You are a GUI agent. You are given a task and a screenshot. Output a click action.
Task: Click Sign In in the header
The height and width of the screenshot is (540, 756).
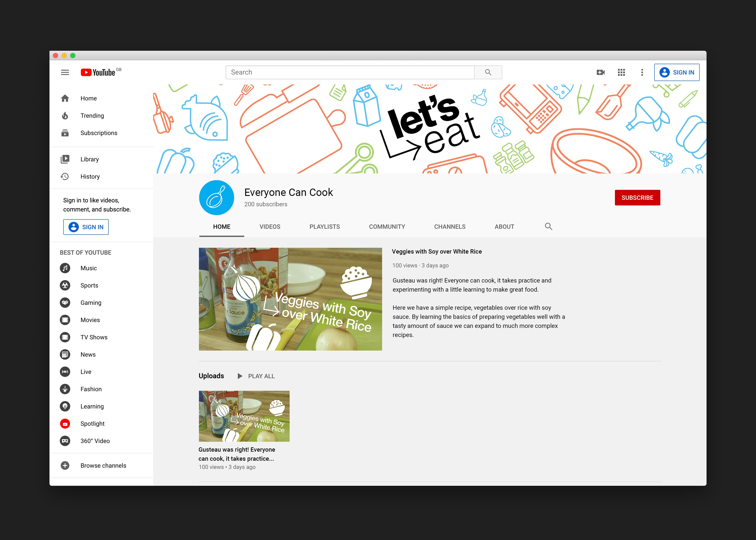(x=677, y=72)
